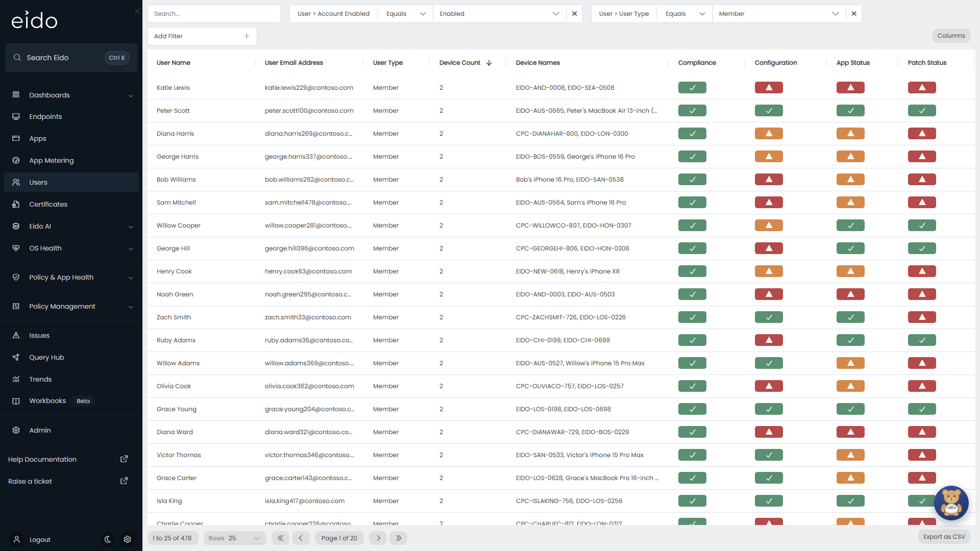
Task: Click Diana Harris orange App Status badge
Action: tap(850, 134)
